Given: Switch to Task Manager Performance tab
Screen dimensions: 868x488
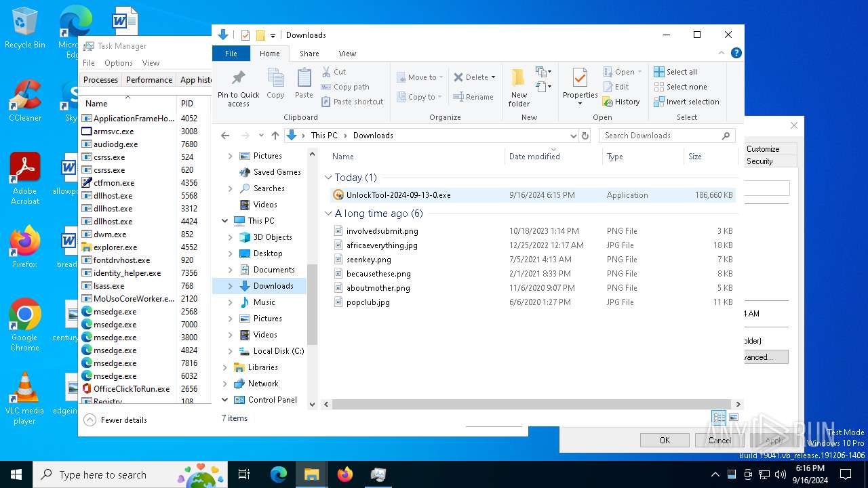Looking at the screenshot, I should click(x=149, y=80).
